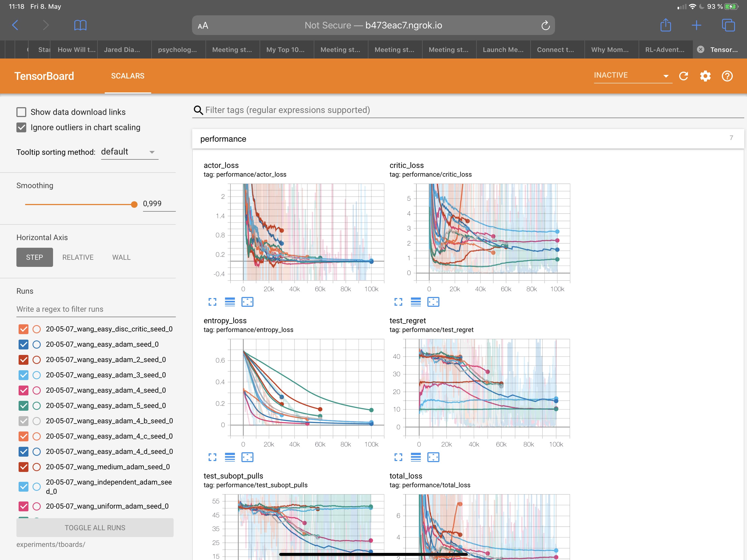Toggle run wang_easy_adam_5_seed_0 checkbox

click(x=23, y=406)
